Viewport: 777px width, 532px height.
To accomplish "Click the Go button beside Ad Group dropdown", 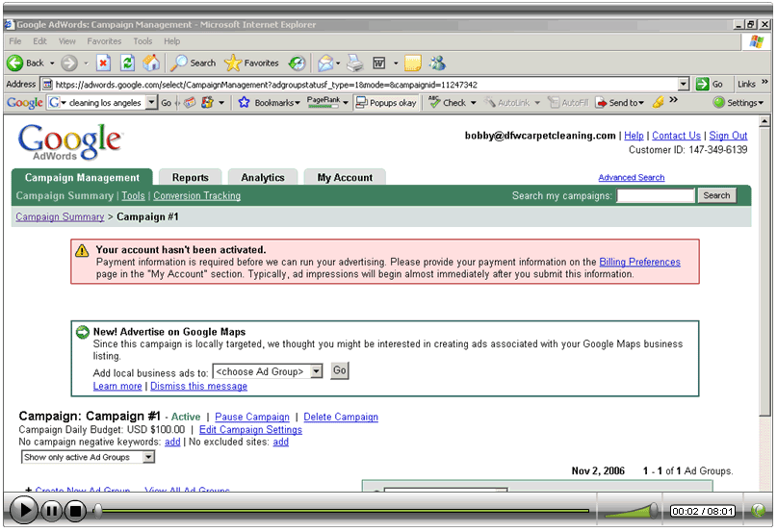I will pyautogui.click(x=340, y=370).
